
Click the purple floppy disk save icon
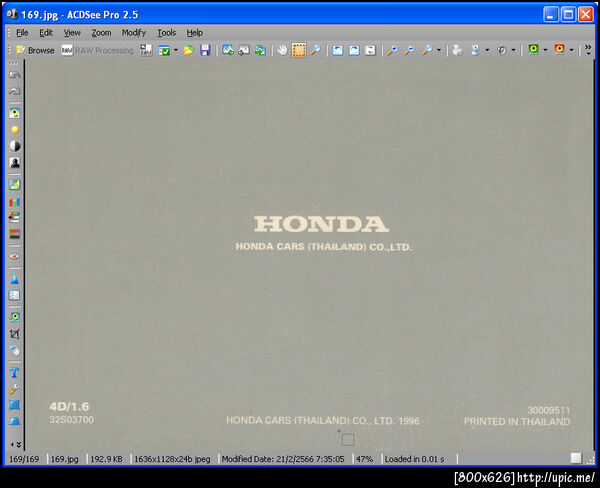(x=205, y=50)
